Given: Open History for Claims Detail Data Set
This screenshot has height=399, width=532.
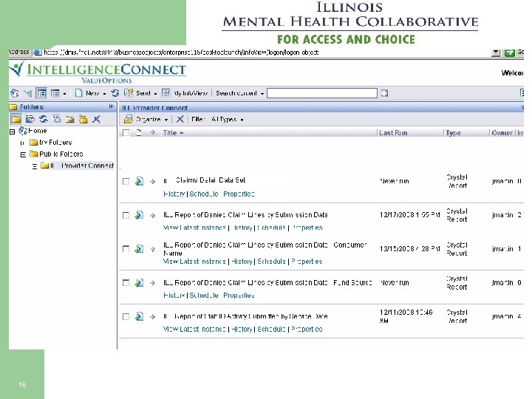Looking at the screenshot, I should (174, 194).
